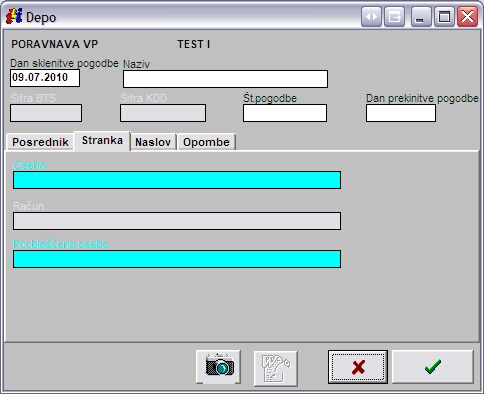The height and width of the screenshot is (394, 484).
Task: Click the Št.pogodbe input field
Action: coord(285,113)
